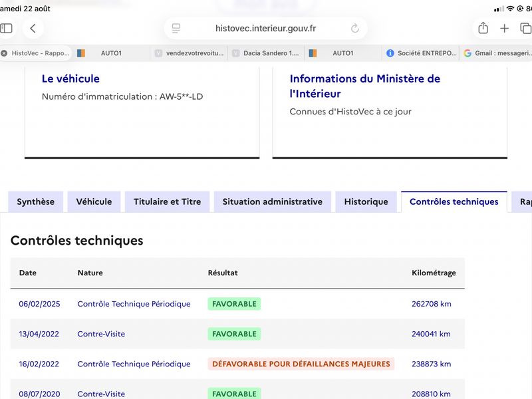Image resolution: width=532 pixels, height=399 pixels.
Task: Tap the share icon in Safari toolbar
Action: pos(483,28)
